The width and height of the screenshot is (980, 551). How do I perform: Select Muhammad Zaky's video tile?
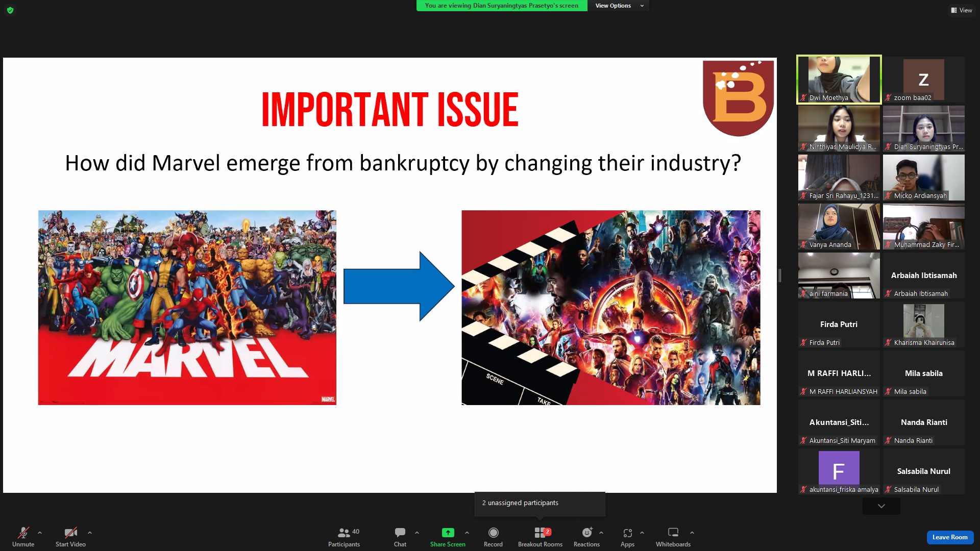[x=924, y=227]
